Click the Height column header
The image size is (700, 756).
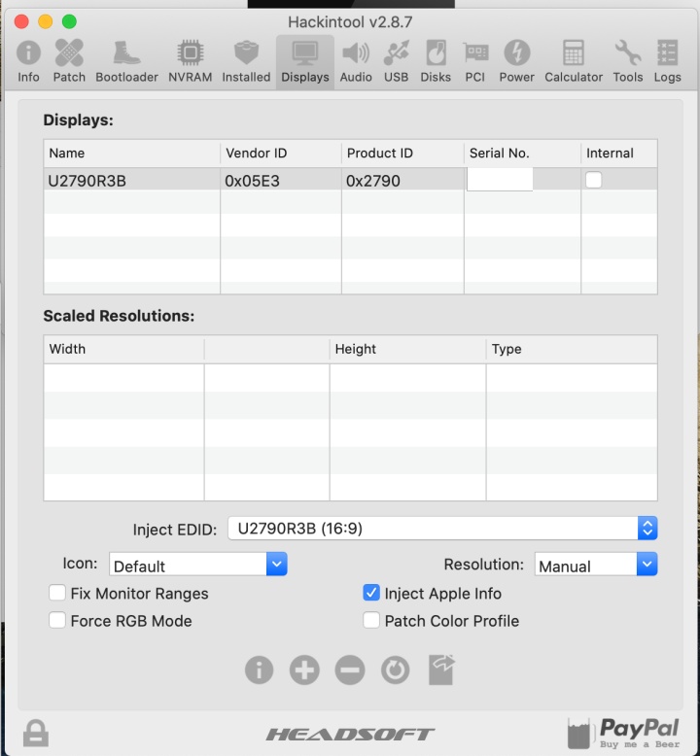407,349
